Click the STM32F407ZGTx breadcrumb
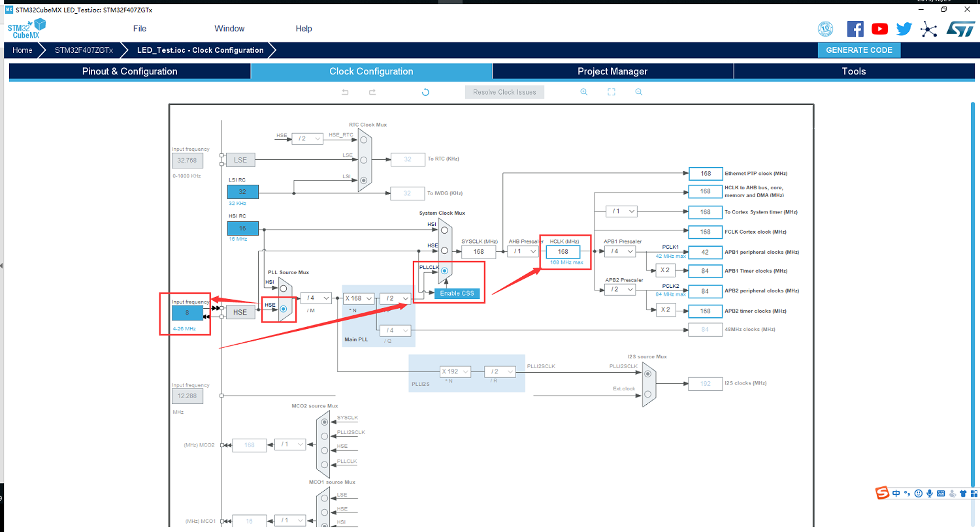The height and width of the screenshot is (532, 980). coord(84,50)
